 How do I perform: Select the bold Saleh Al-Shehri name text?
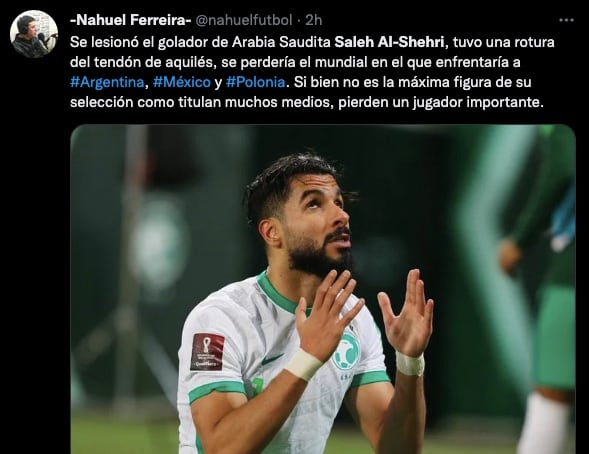[x=389, y=42]
